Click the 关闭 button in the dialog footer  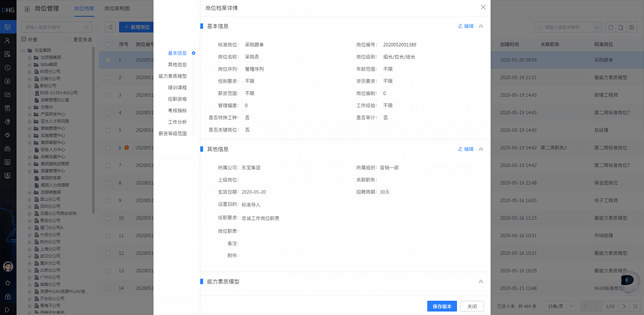coord(472,306)
